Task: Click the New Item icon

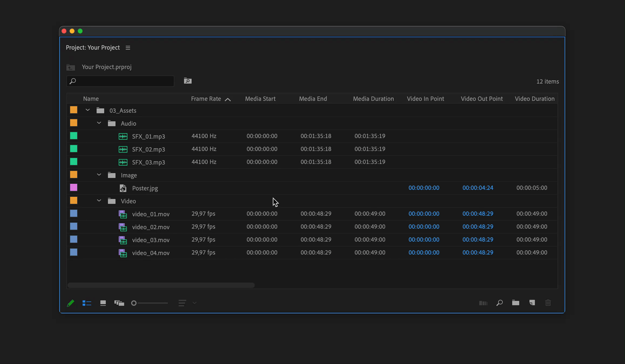Action: tap(532, 303)
